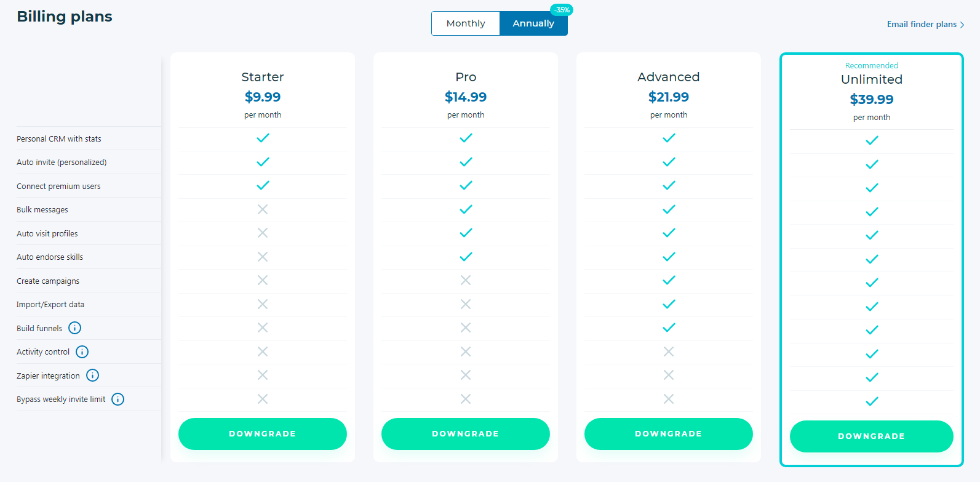This screenshot has width=980, height=482.
Task: Click the Zapier integration info icon
Action: pos(92,376)
